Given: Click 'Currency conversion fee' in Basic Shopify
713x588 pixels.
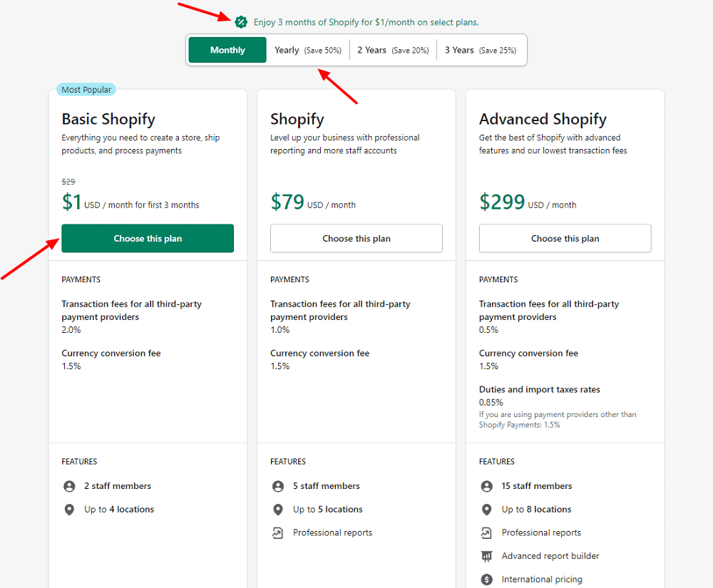Looking at the screenshot, I should tap(111, 353).
